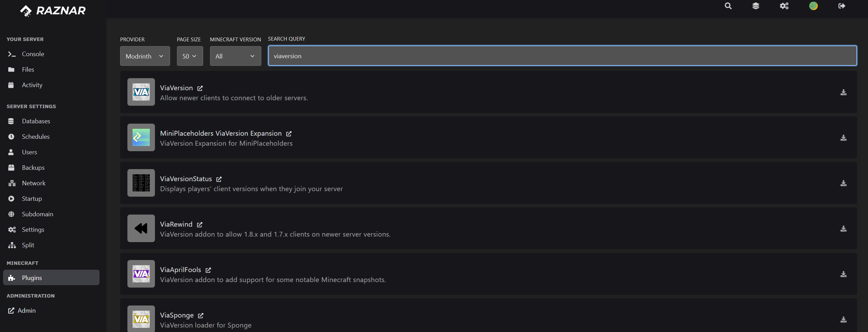Open Files in sidebar
This screenshot has width=868, height=332.
(x=51, y=69)
